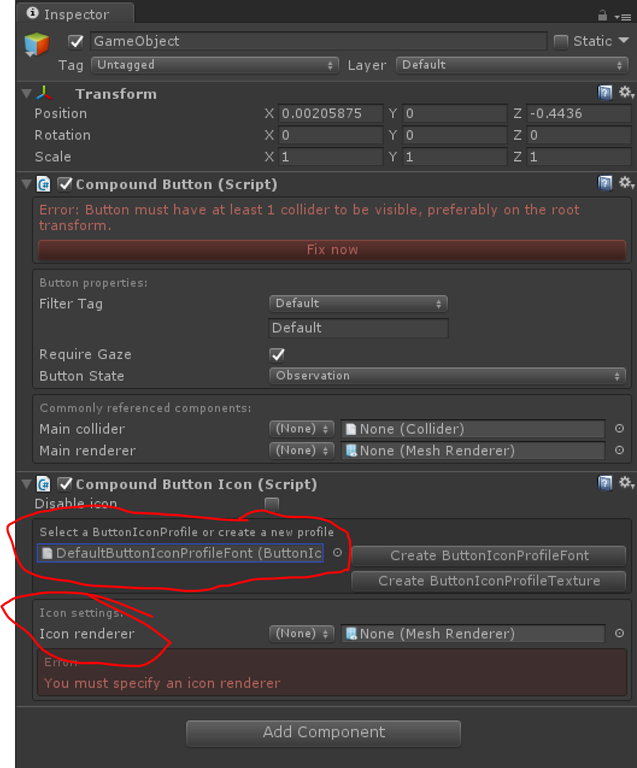Click object picker for Icon renderer
Viewport: 637px width, 768px height.
click(619, 633)
